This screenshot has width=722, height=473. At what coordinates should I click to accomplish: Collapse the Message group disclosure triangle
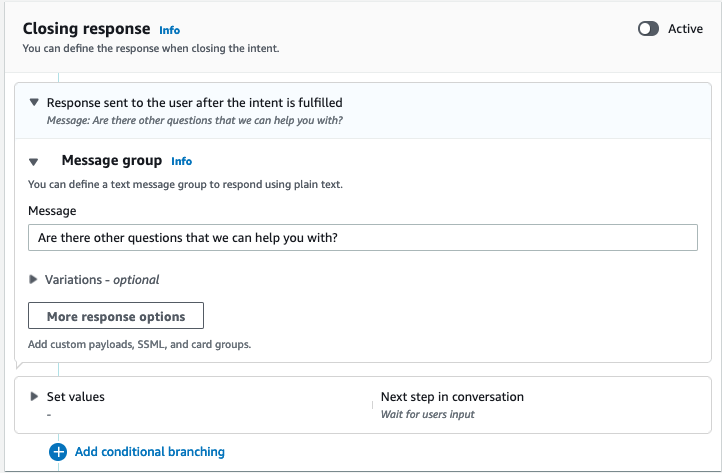[34, 161]
